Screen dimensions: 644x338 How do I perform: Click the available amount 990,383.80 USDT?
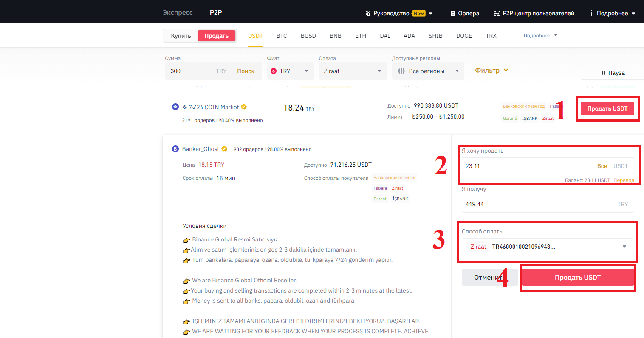[x=436, y=105]
